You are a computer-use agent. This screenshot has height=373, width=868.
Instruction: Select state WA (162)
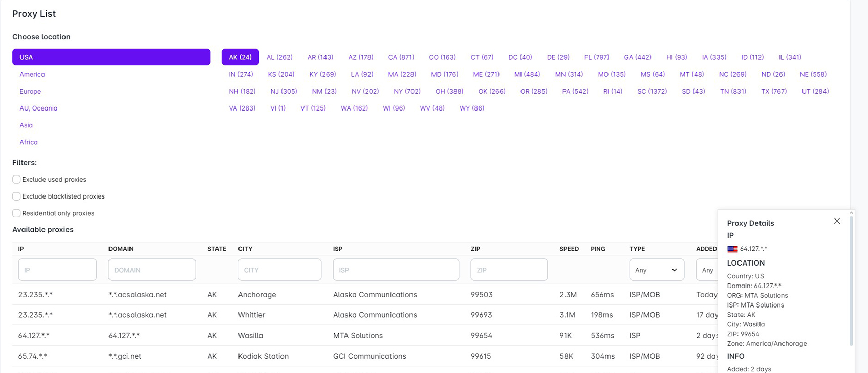[x=354, y=108]
